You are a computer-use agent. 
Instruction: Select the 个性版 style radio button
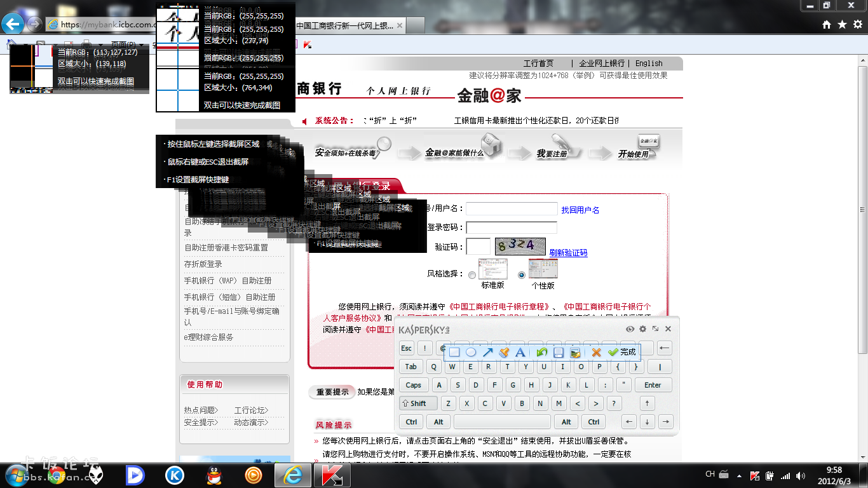point(522,275)
